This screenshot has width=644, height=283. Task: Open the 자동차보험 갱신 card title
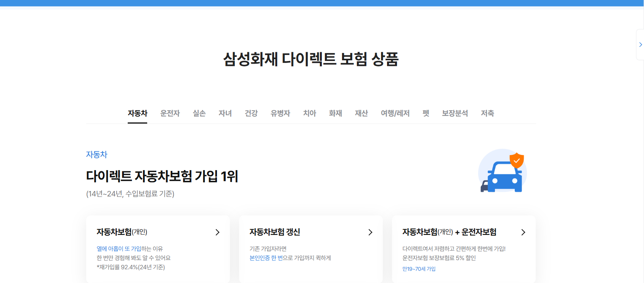tap(275, 232)
